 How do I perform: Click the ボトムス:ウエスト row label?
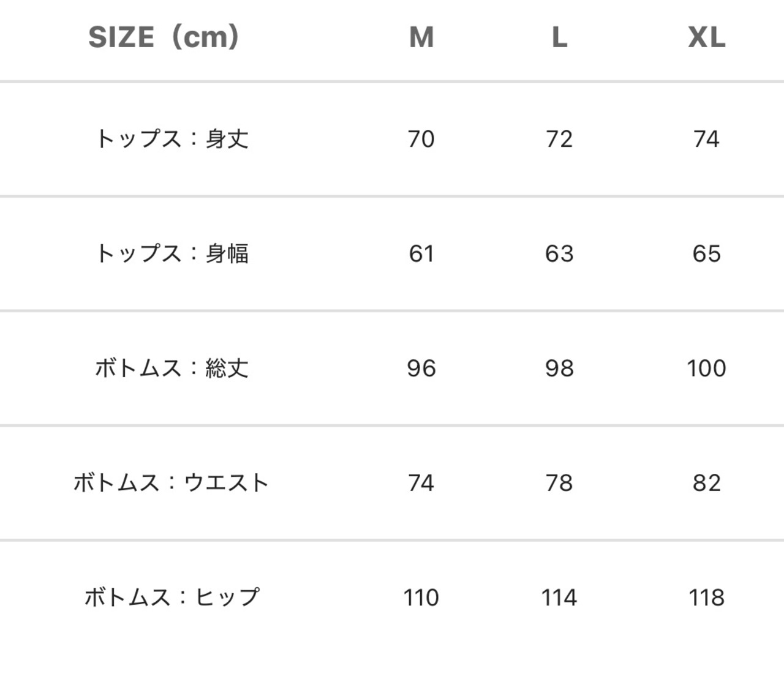click(x=171, y=483)
